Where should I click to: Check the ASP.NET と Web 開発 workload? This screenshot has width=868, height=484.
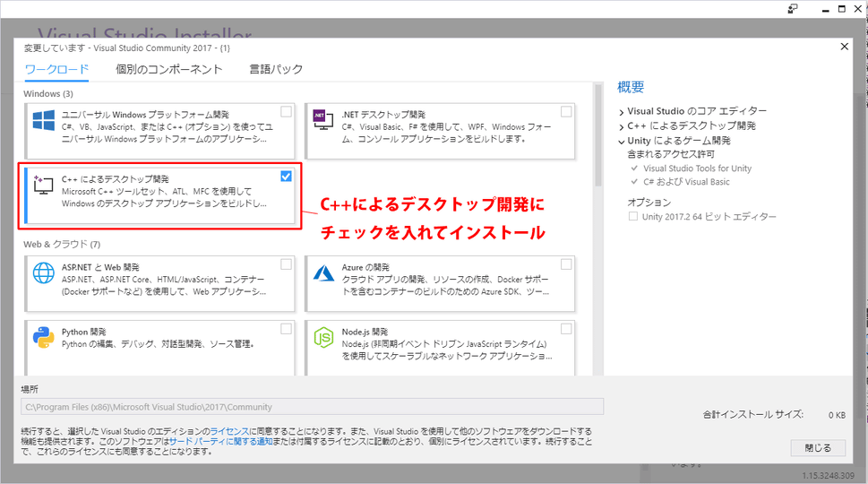(286, 264)
